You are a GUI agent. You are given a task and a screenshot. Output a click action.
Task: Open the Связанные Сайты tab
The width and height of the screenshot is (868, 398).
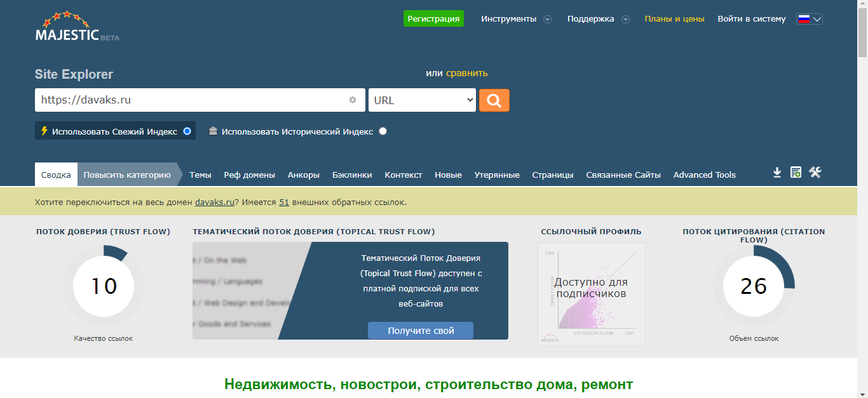[623, 175]
